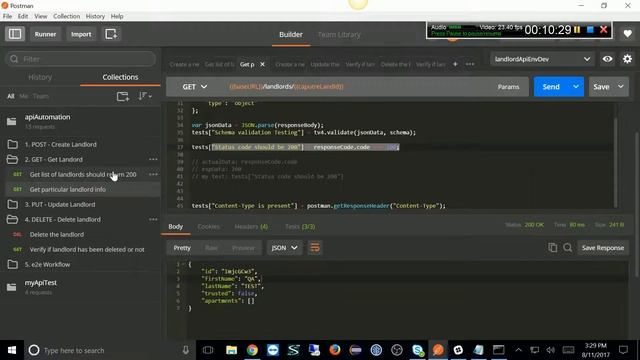Screen dimensions: 640x360
Task: Open options for 'Get list of landlords' request
Action: point(153,174)
